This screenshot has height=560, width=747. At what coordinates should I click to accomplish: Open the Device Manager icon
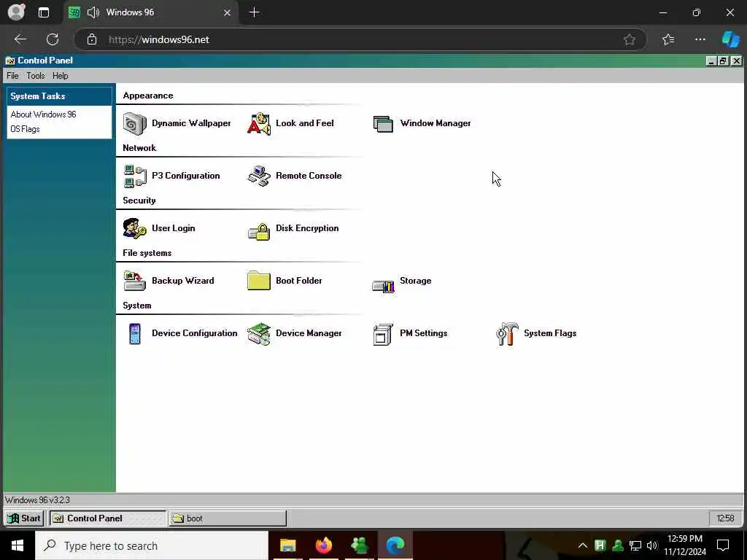pyautogui.click(x=259, y=334)
